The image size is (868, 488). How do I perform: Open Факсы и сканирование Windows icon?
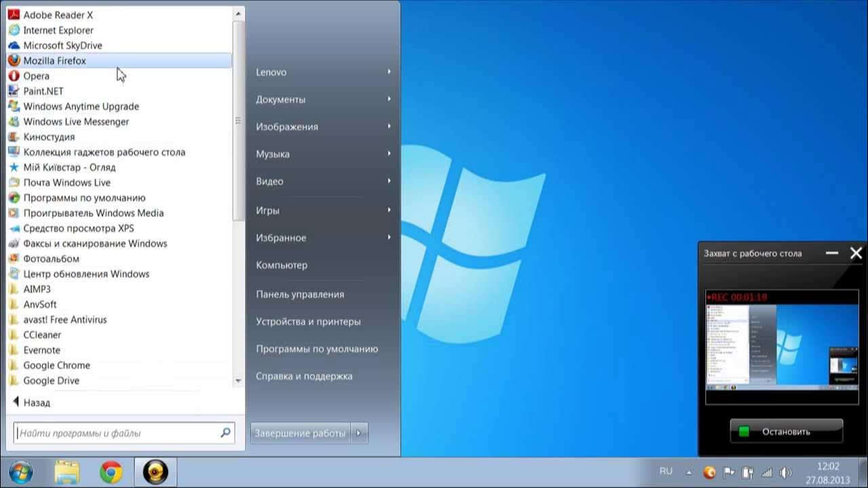(x=14, y=243)
